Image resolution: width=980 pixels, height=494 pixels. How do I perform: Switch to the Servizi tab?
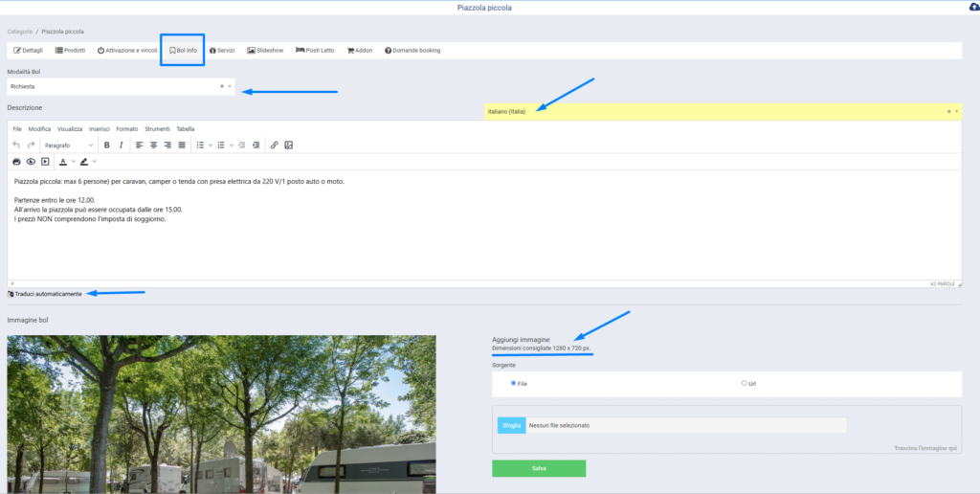[x=221, y=50]
